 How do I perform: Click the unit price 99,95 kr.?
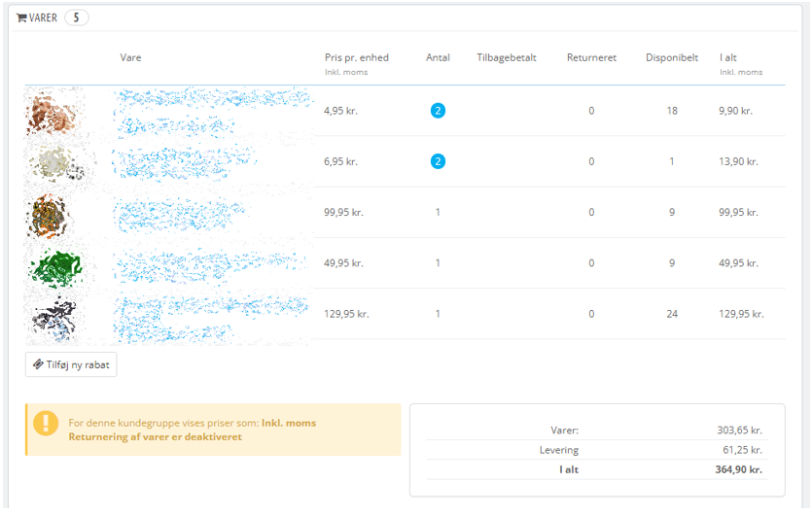click(343, 212)
